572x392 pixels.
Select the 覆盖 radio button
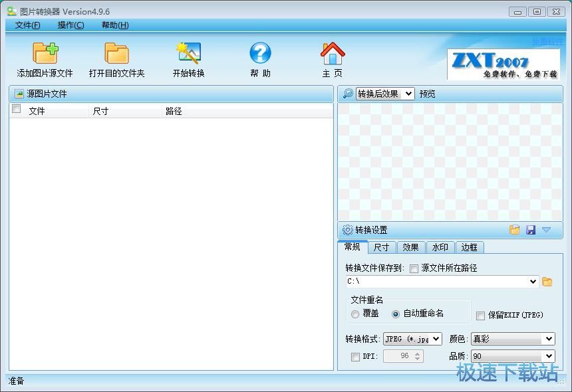[355, 314]
